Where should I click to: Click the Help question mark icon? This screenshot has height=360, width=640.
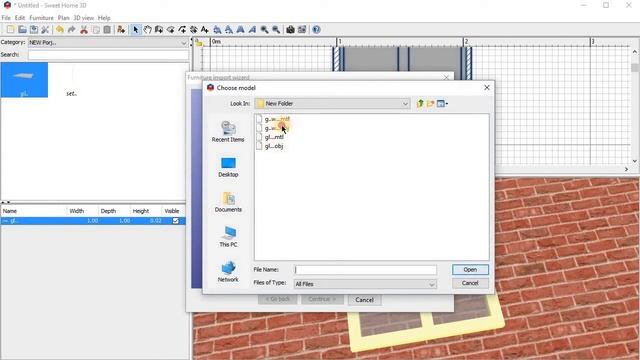click(x=316, y=30)
